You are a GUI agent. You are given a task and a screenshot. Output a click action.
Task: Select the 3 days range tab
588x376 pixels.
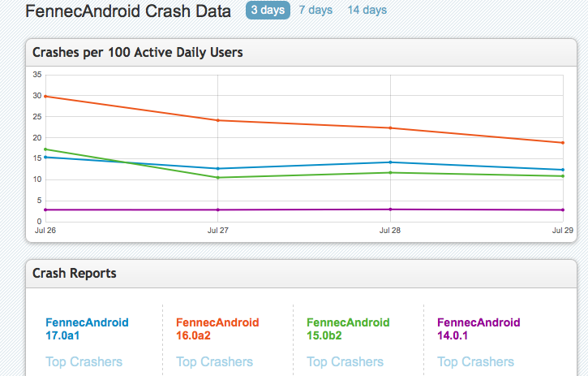coord(268,11)
